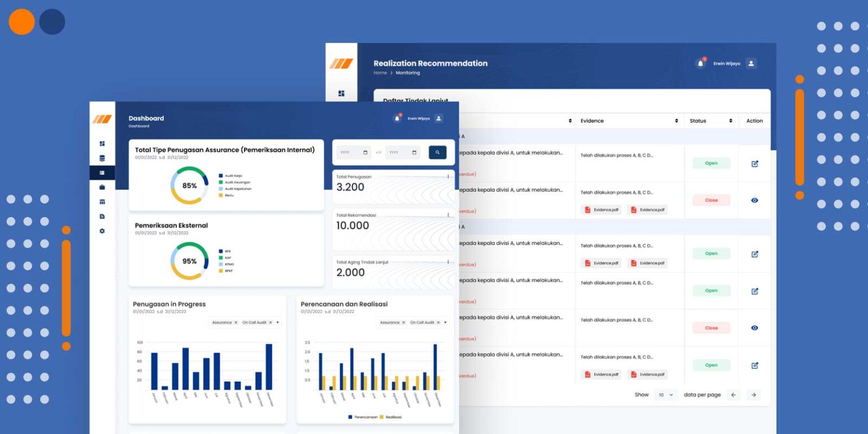Open the filter dropdown arrow in Penugasan in Progress
The width and height of the screenshot is (868, 434).
[278, 323]
